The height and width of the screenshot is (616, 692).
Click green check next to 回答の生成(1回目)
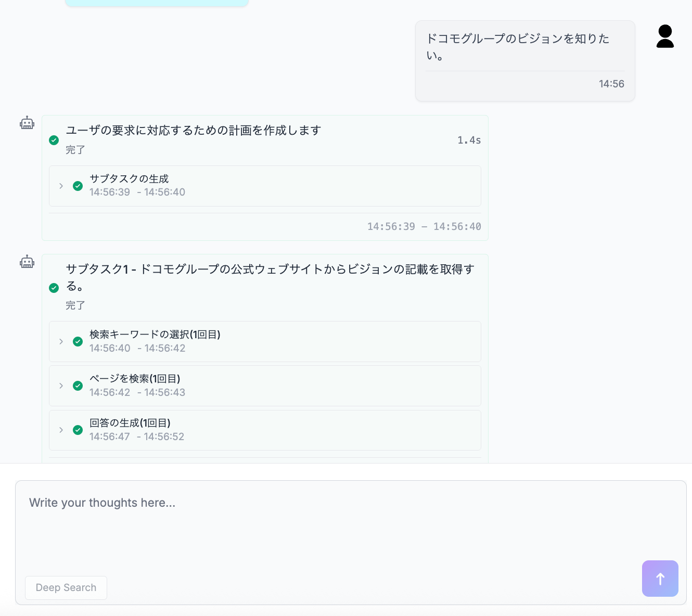78,430
